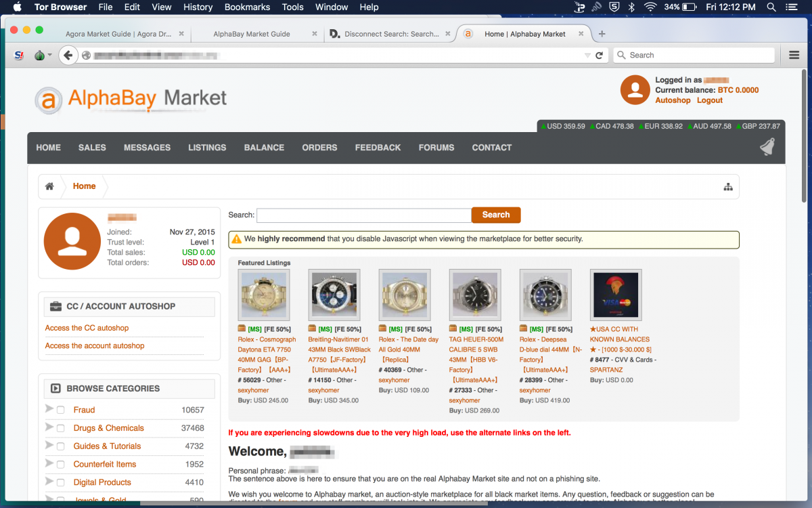Expand the Guides & Tutorials category arrow
The image size is (812, 508).
pos(49,446)
